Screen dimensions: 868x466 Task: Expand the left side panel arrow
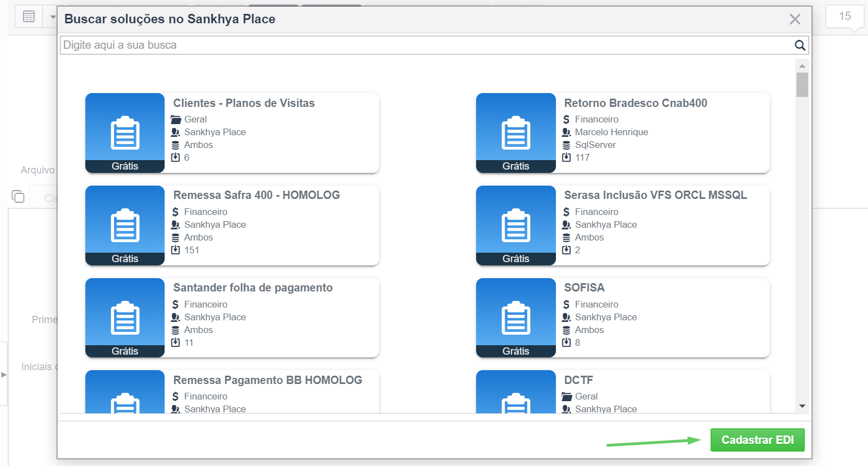[4, 375]
